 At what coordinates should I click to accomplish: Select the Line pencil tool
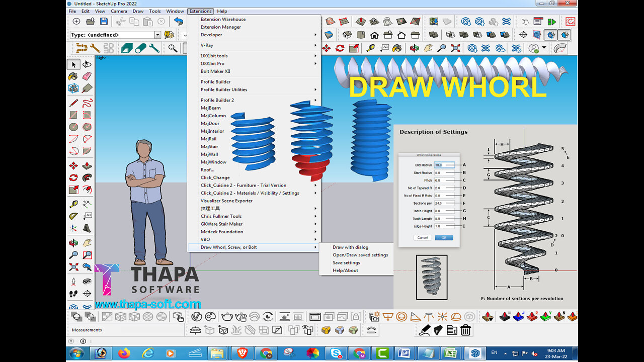73,103
